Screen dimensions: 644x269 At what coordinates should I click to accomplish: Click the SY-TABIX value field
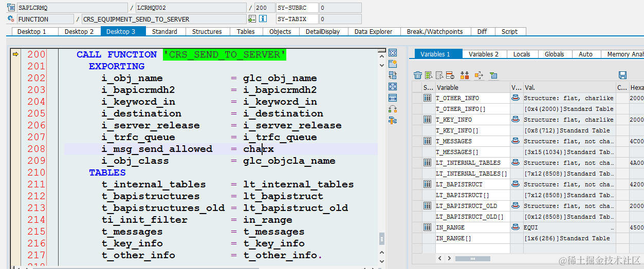pyautogui.click(x=339, y=19)
